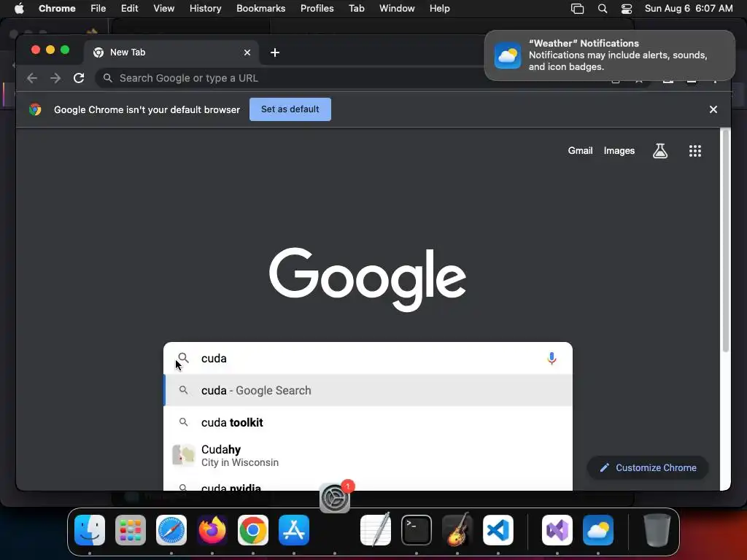This screenshot has height=560, width=747.
Task: Open the Google apps grid
Action: click(x=695, y=151)
